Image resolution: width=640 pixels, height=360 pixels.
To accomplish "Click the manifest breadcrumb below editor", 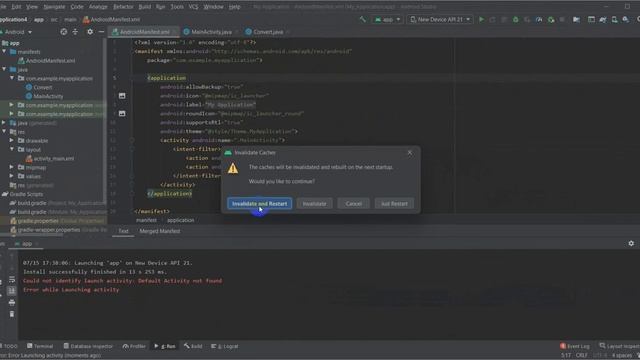I will [146, 220].
